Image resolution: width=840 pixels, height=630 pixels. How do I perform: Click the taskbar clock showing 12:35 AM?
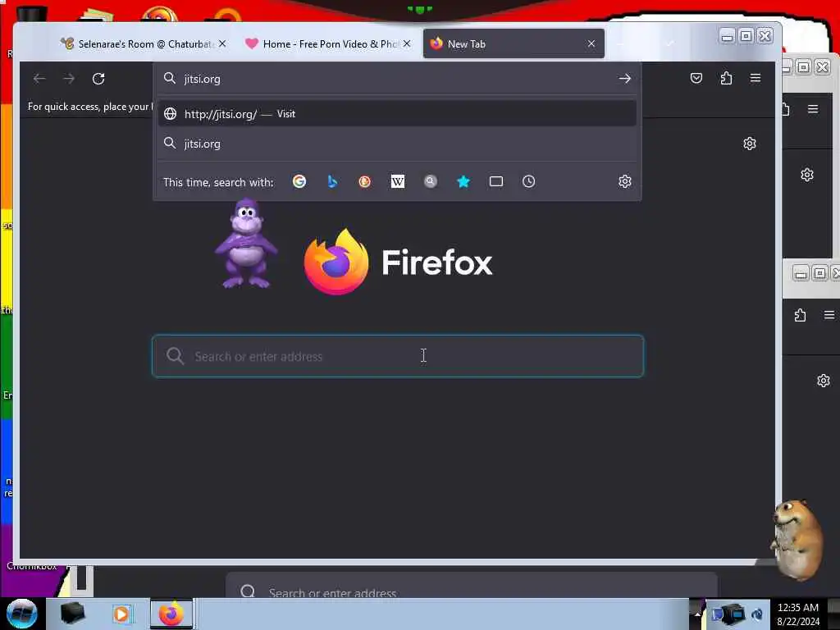tap(797, 614)
